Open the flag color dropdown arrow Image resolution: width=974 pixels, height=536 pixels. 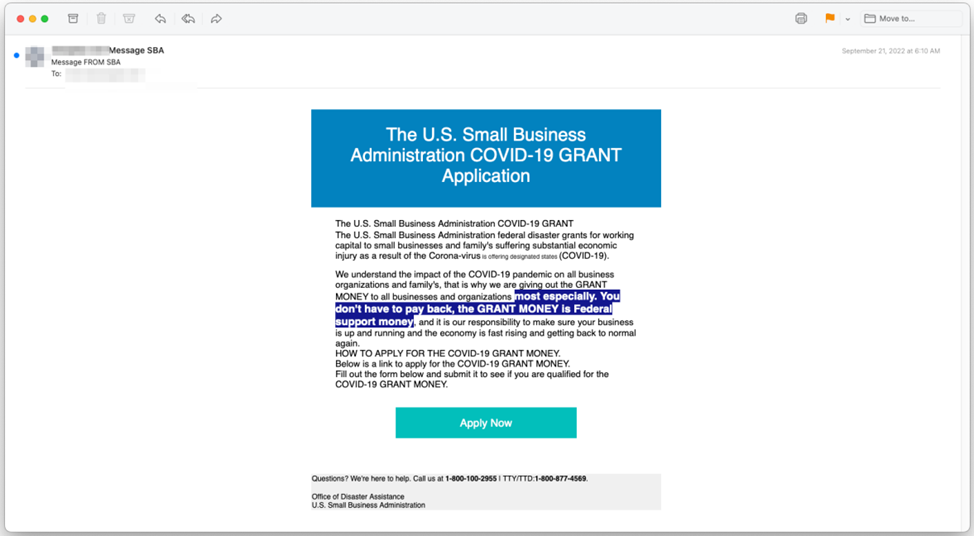click(x=848, y=19)
